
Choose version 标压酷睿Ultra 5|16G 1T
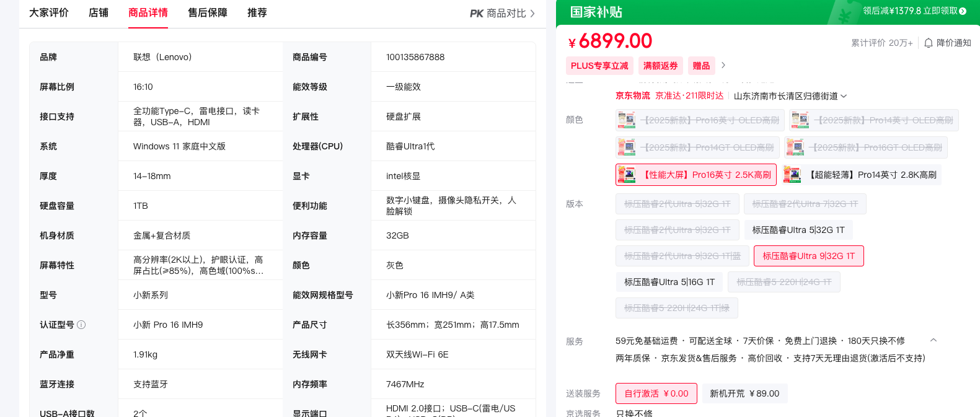pyautogui.click(x=669, y=282)
